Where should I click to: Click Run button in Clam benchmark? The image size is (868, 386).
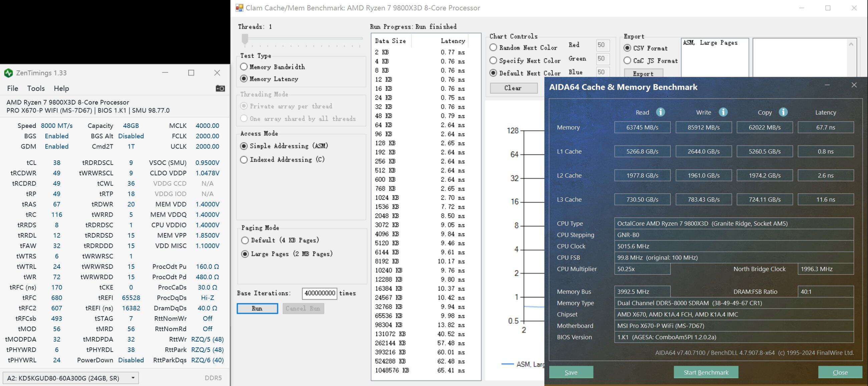(x=257, y=309)
